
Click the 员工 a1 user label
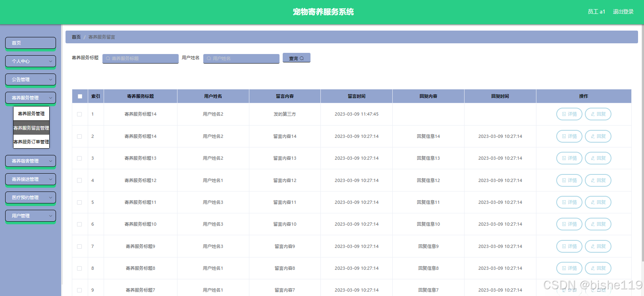coord(596,12)
